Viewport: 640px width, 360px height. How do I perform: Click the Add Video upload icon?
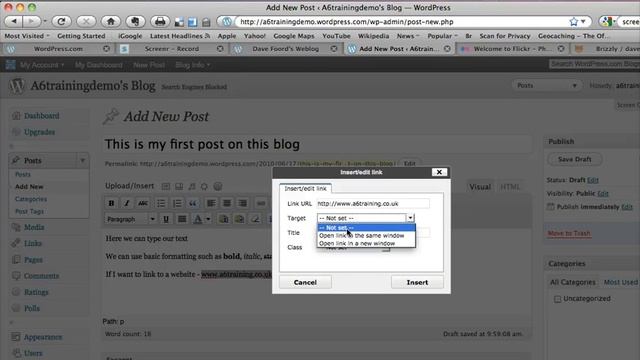pos(179,187)
